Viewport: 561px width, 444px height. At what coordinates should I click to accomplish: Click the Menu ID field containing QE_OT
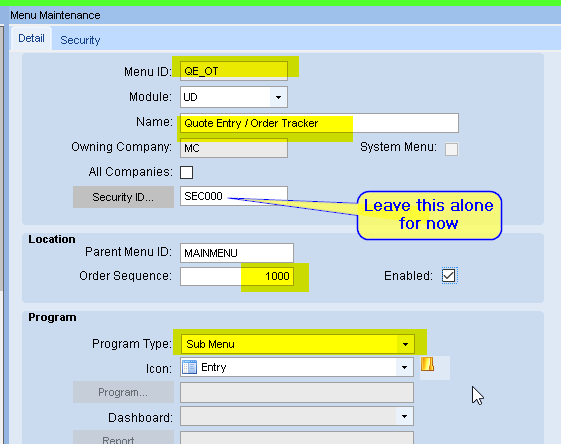(234, 71)
